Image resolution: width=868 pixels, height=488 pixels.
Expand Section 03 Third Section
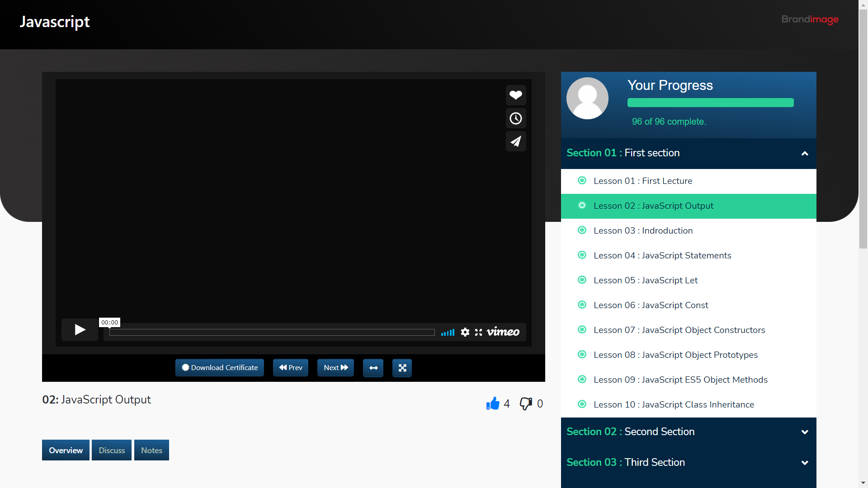pos(804,463)
